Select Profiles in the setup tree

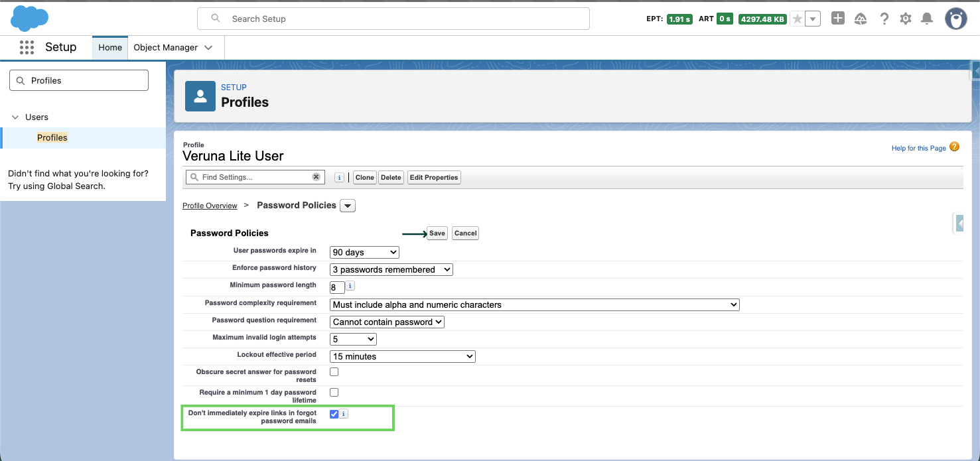[52, 137]
